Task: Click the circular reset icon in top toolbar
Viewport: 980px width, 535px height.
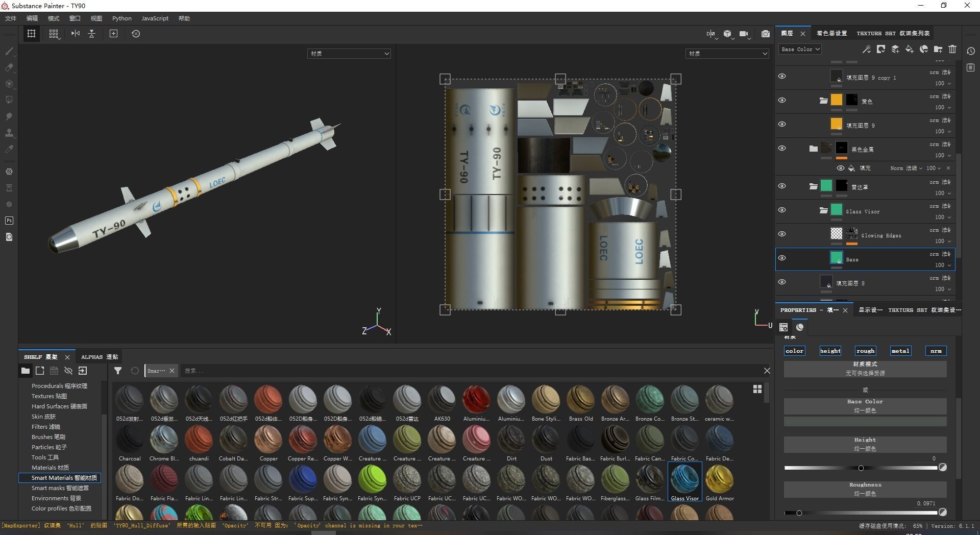Action: point(136,34)
